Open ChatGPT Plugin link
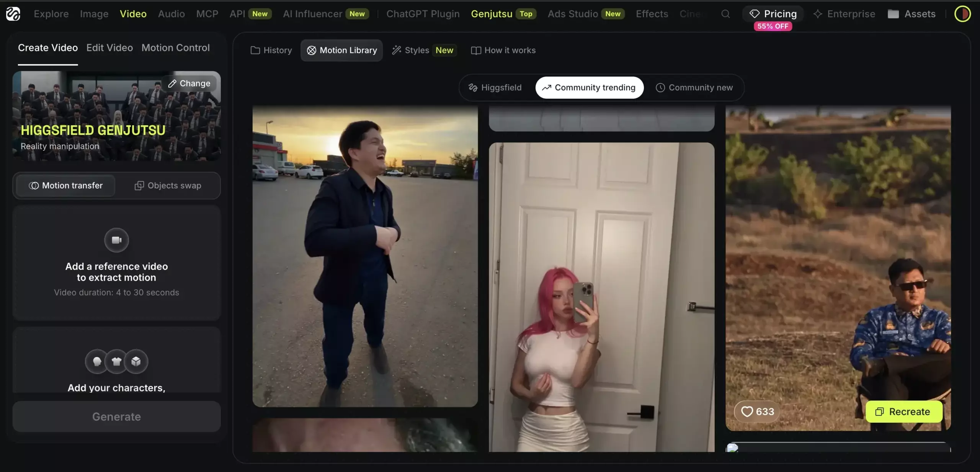 pyautogui.click(x=423, y=14)
